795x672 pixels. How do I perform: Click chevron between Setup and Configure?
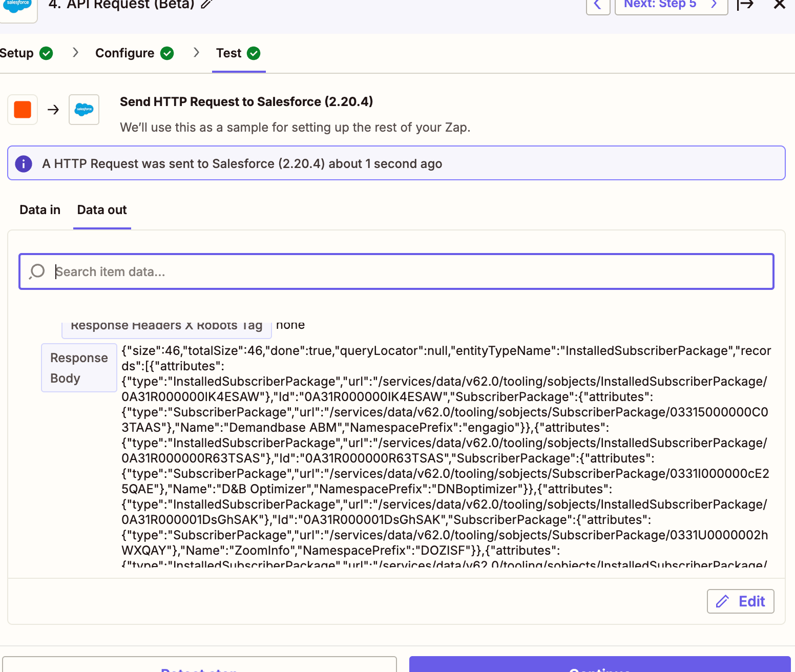[x=75, y=52]
